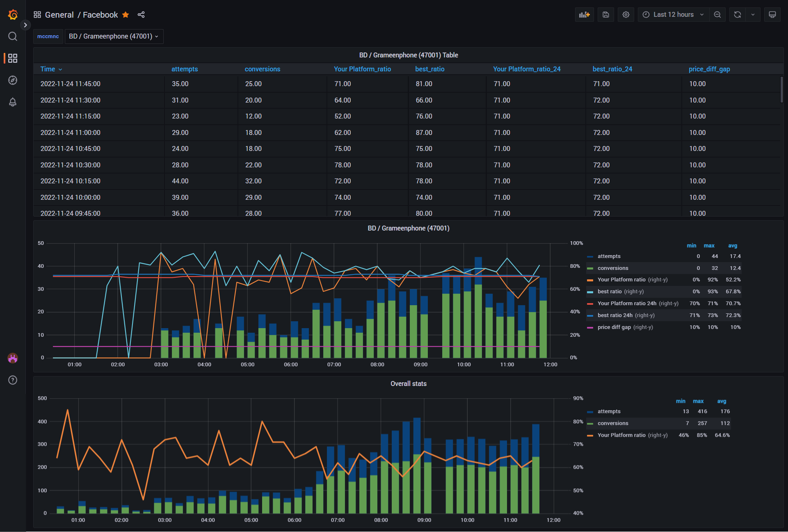The height and width of the screenshot is (532, 788).
Task: Toggle the favorite star for this dashboard
Action: pyautogui.click(x=126, y=15)
